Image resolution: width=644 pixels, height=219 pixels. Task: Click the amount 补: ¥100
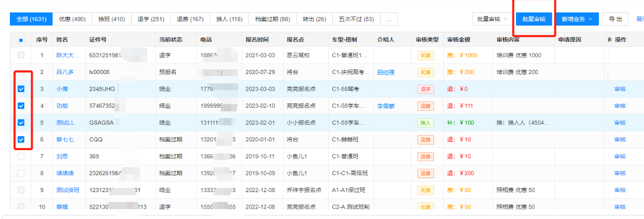click(460, 123)
